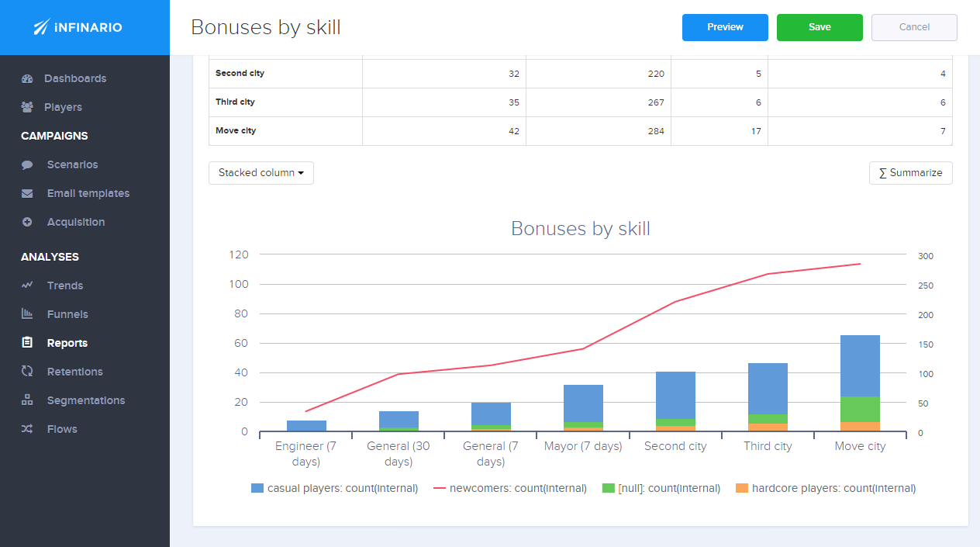Open the Stacked column chart type dropdown
Screen dimensions: 980x547
261,173
